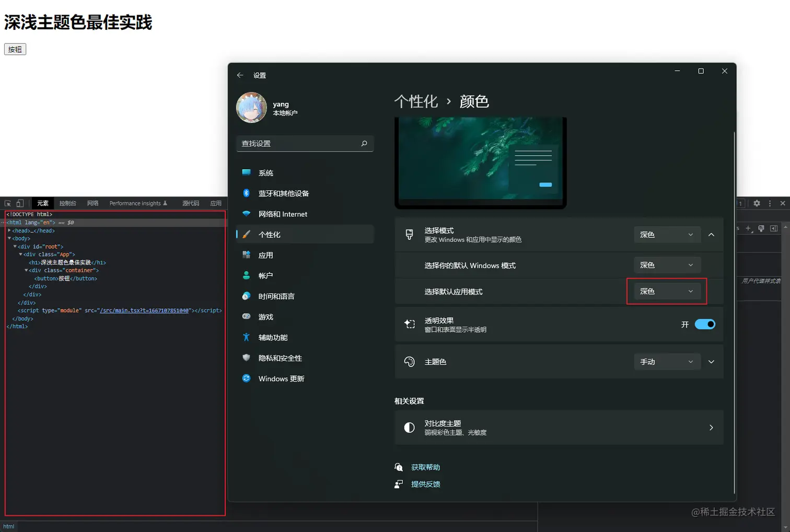Open 网络和 Internet settings category

[x=305, y=214]
